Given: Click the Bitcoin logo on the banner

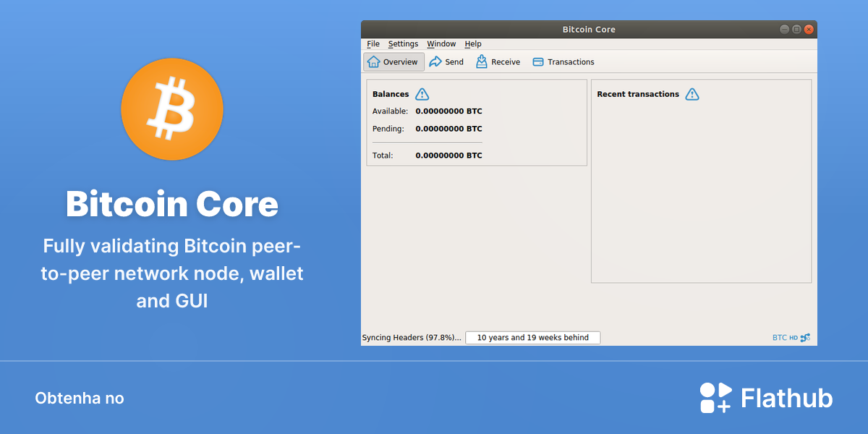Looking at the screenshot, I should click(172, 109).
